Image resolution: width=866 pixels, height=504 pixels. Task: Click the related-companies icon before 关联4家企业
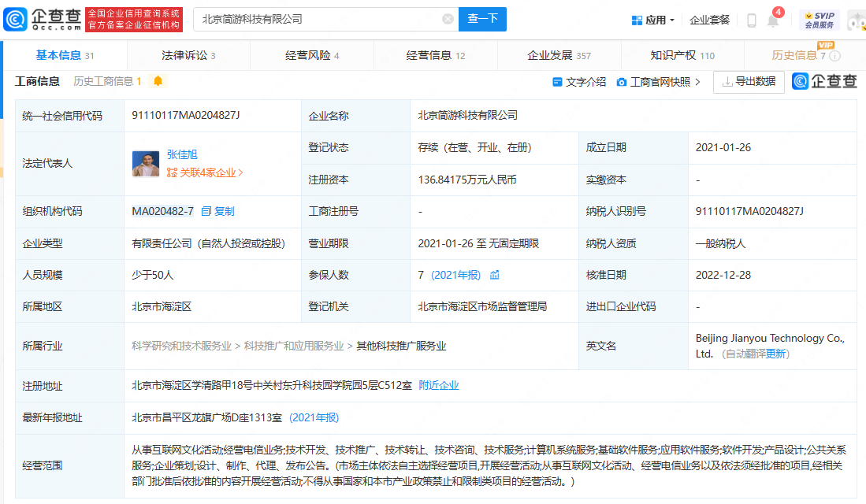pos(172,172)
